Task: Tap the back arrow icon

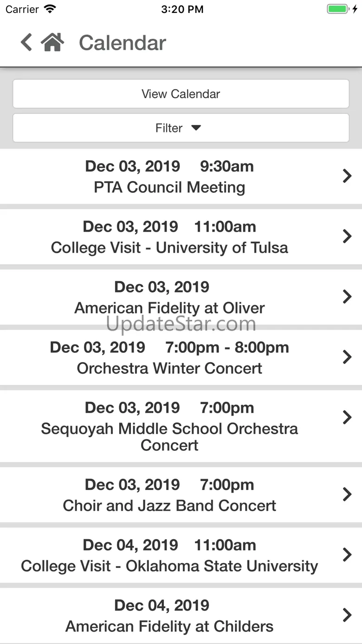Action: (26, 42)
